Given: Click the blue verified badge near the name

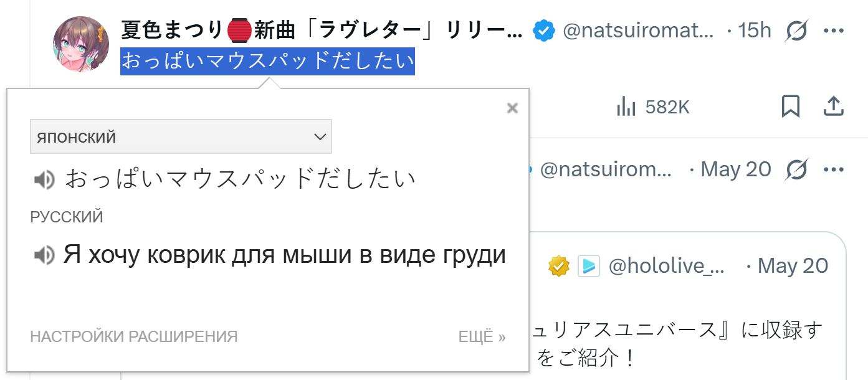Looking at the screenshot, I should (544, 30).
